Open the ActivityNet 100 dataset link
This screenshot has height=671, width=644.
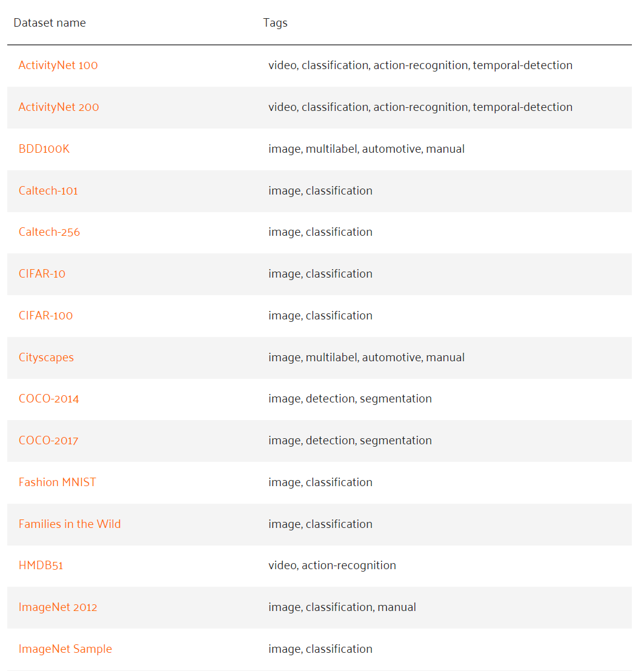[x=58, y=65]
